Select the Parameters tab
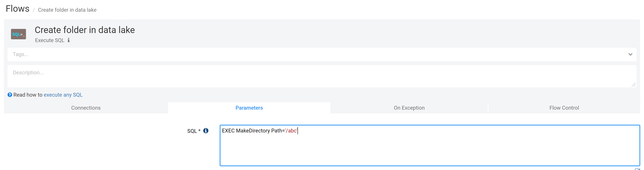Screen dimensions: 644x170 tap(249, 108)
